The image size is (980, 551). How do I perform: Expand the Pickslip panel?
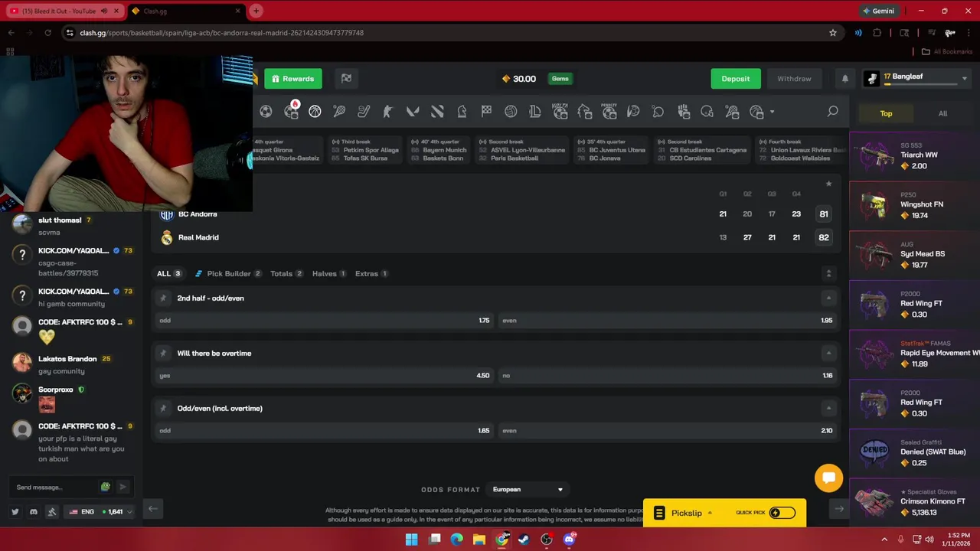[x=686, y=513]
